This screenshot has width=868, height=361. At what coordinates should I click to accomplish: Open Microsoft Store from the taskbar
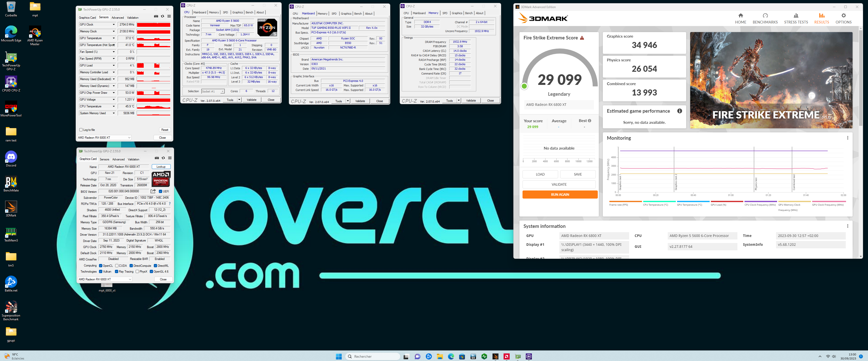click(462, 356)
